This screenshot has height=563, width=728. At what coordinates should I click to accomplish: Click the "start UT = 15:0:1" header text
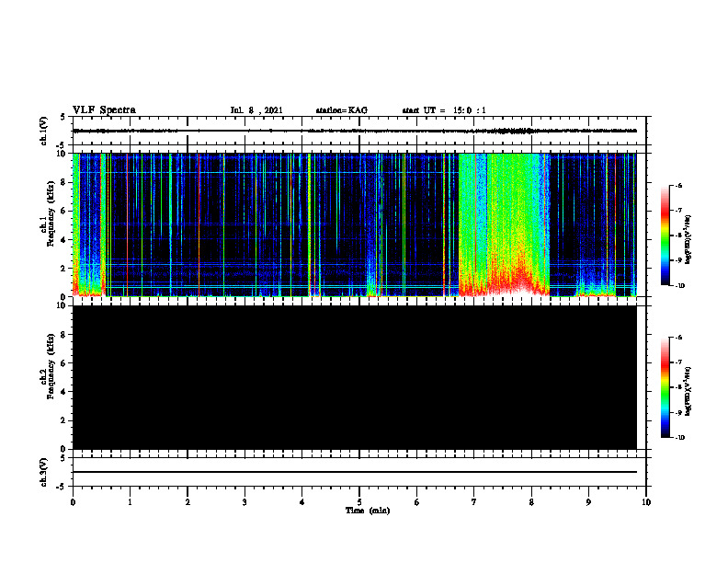pyautogui.click(x=444, y=110)
